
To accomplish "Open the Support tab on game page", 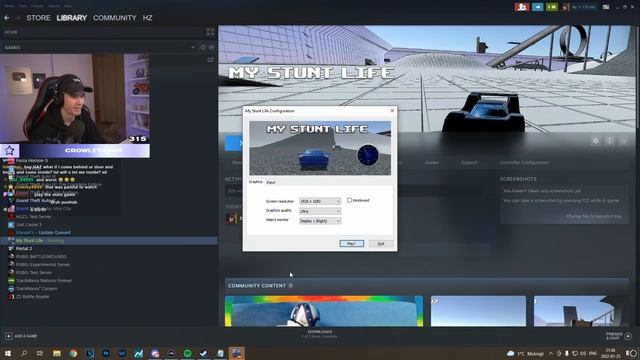I will click(x=469, y=162).
